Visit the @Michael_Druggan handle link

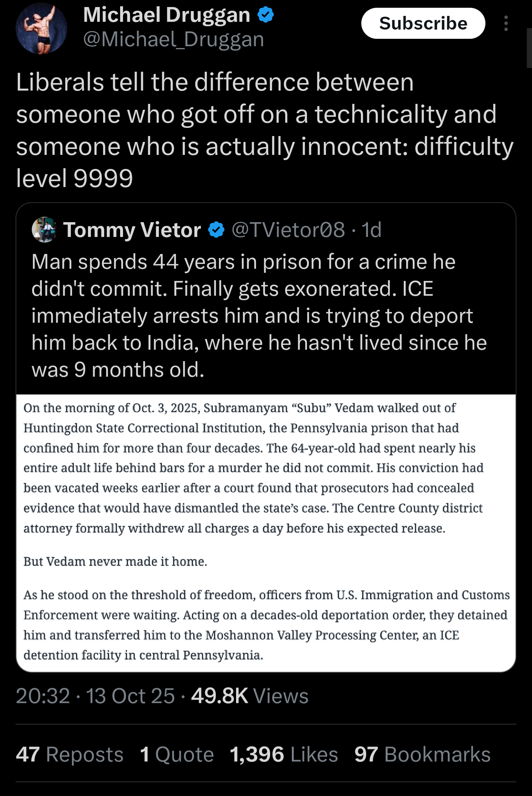pos(173,39)
